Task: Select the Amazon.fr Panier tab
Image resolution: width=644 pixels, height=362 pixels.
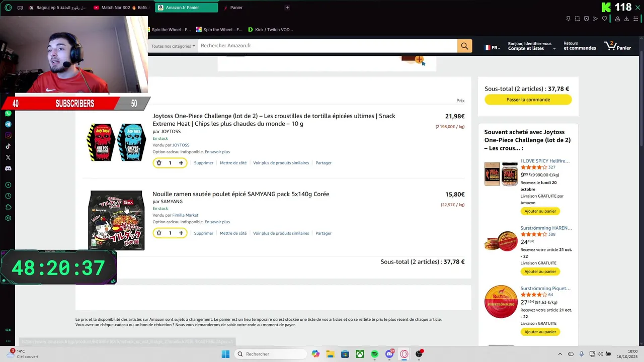Action: (x=186, y=8)
